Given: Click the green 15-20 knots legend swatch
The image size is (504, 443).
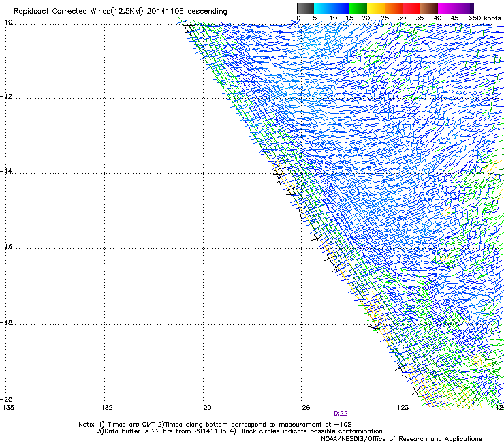Looking at the screenshot, I should pyautogui.click(x=358, y=8).
